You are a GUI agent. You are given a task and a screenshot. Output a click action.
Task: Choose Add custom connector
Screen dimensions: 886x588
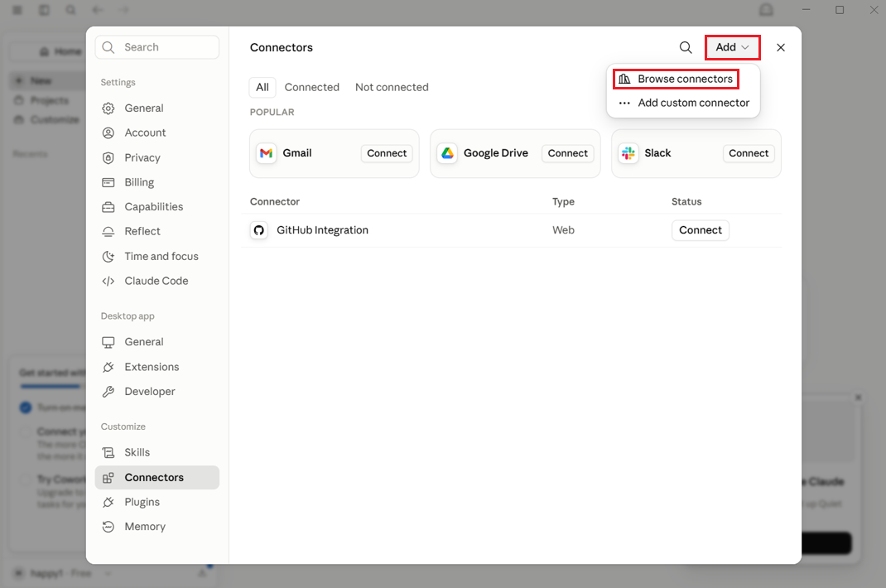(683, 103)
